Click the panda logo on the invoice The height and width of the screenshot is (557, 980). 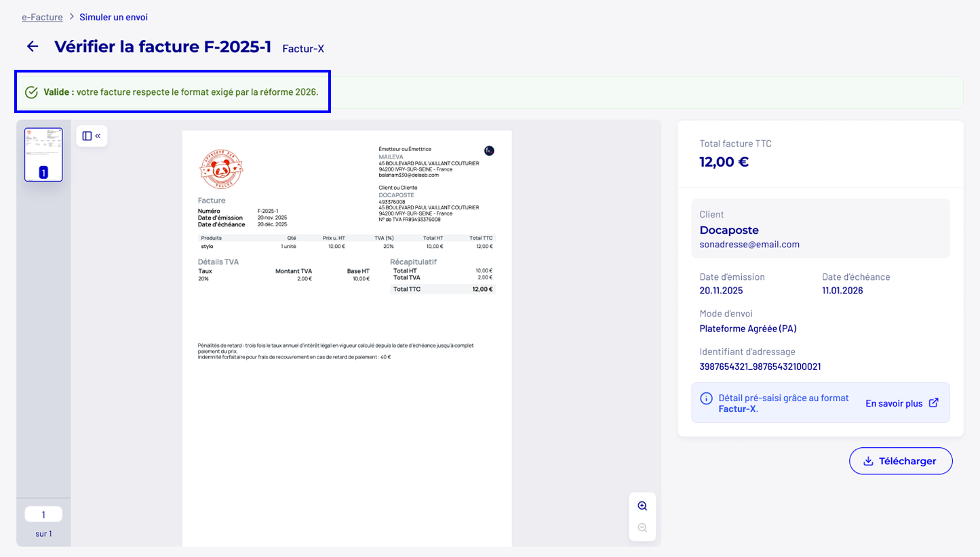click(x=221, y=169)
